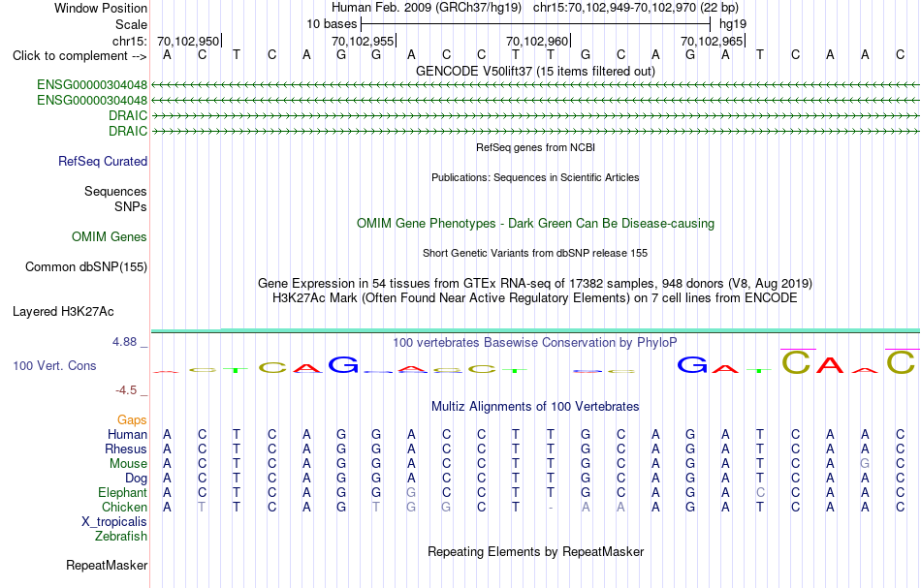Click the '10 bases' scale bar label

click(332, 24)
